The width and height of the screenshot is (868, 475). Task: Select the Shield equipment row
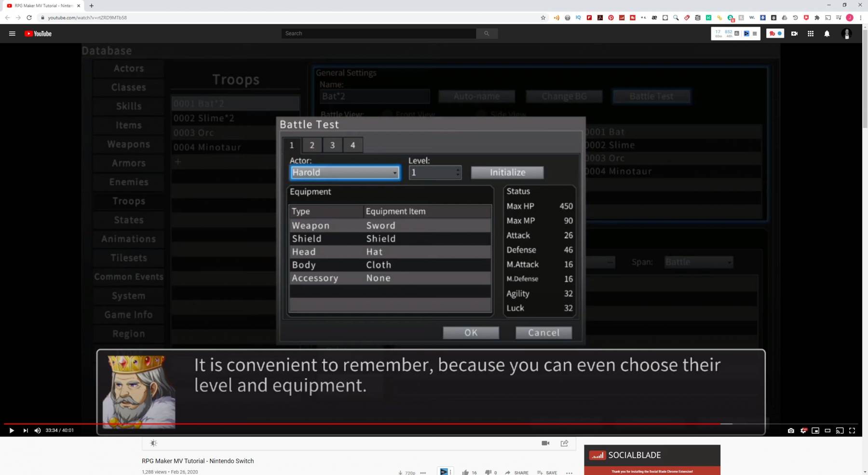(x=390, y=238)
